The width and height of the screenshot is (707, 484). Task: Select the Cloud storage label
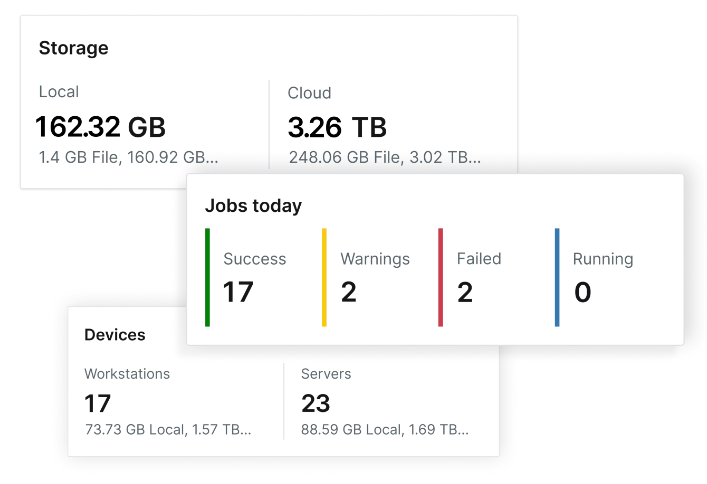click(x=309, y=93)
